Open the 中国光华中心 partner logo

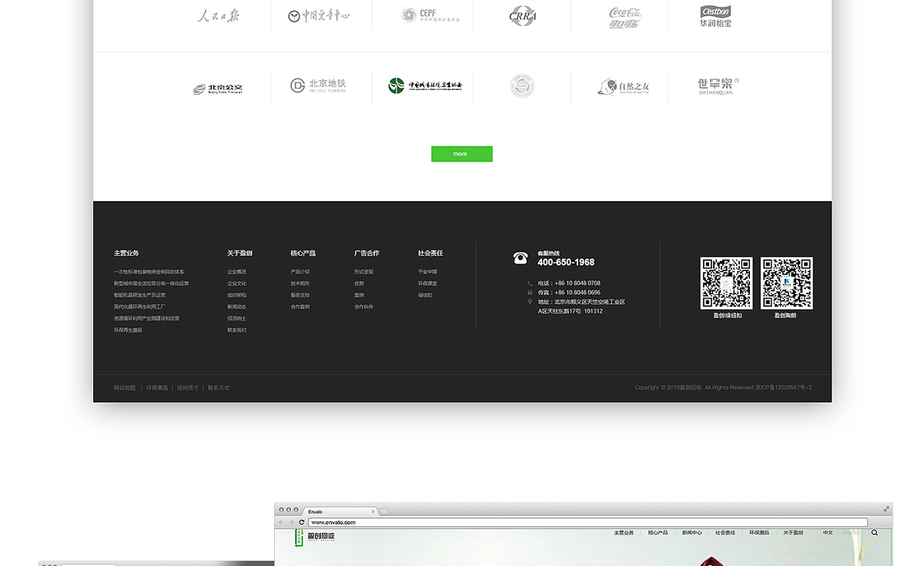[x=319, y=15]
